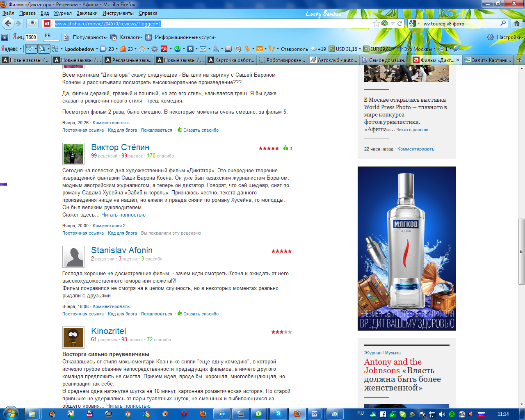
Task: Open Виктор Стёпин's avatar thumbnail
Action: 73,153
